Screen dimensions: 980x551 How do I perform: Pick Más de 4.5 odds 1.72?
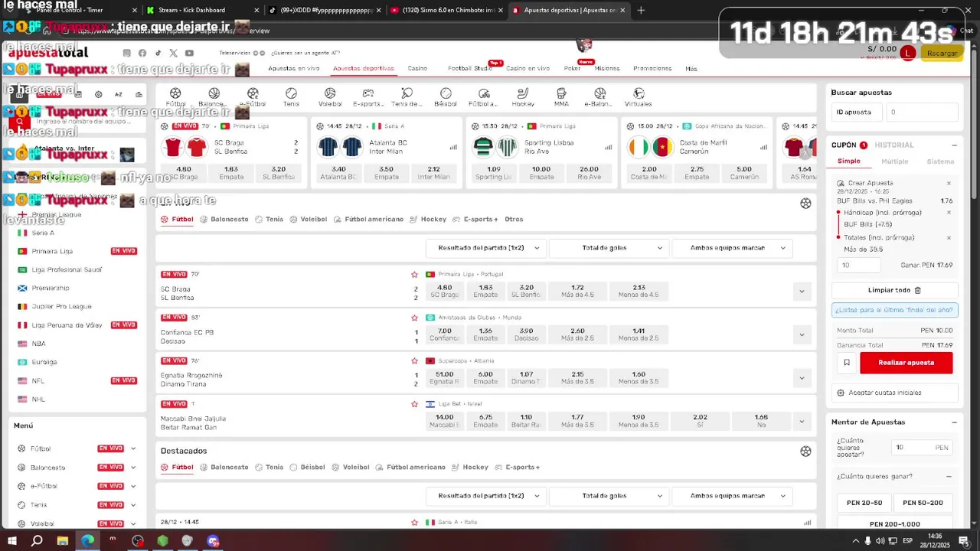point(577,291)
